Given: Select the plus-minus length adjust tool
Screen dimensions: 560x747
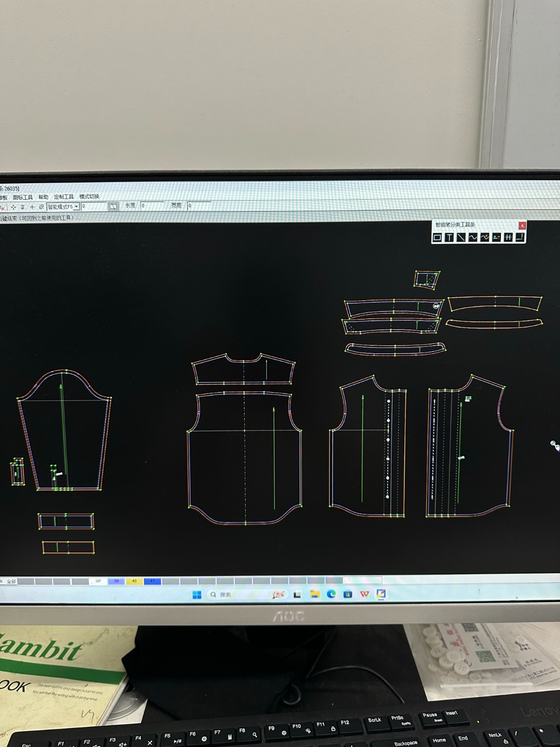Looking at the screenshot, I should (496, 238).
